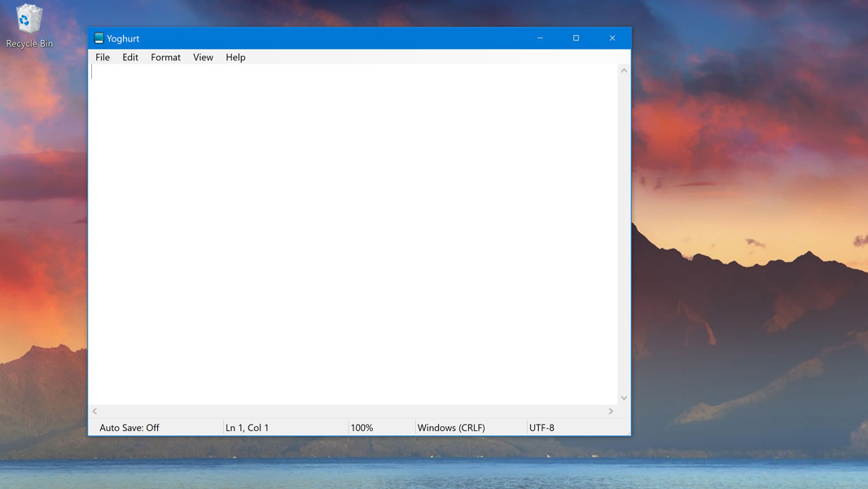Toggle the Auto Save: Off status
868x489 pixels.
(x=129, y=428)
